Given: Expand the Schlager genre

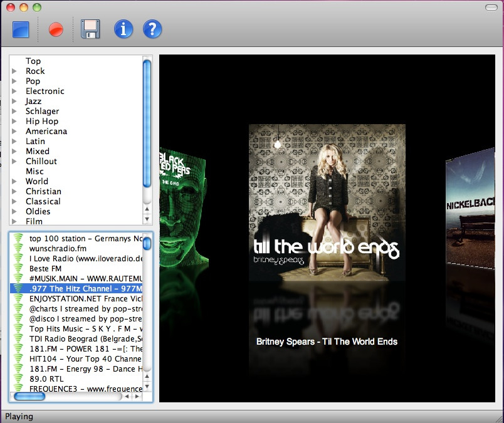Looking at the screenshot, I should tap(14, 111).
